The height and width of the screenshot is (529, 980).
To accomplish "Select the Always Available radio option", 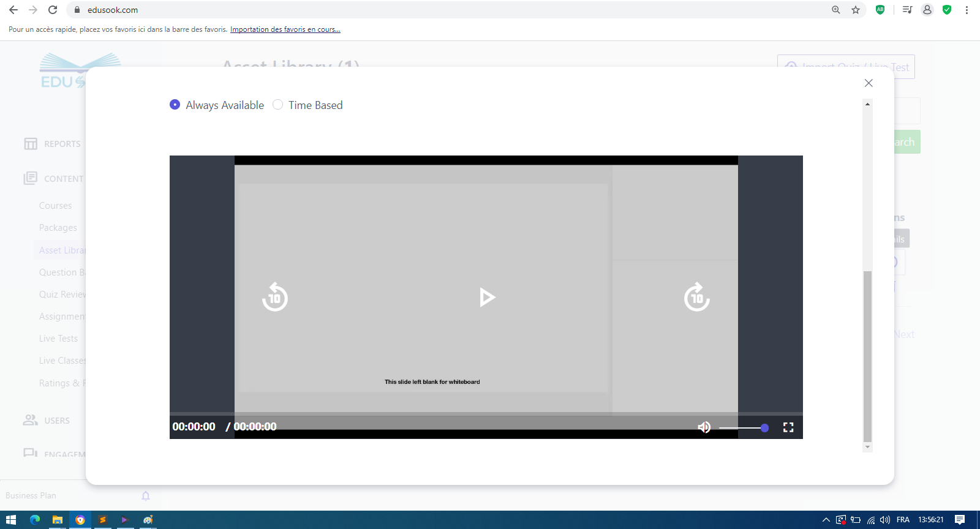I will point(175,105).
